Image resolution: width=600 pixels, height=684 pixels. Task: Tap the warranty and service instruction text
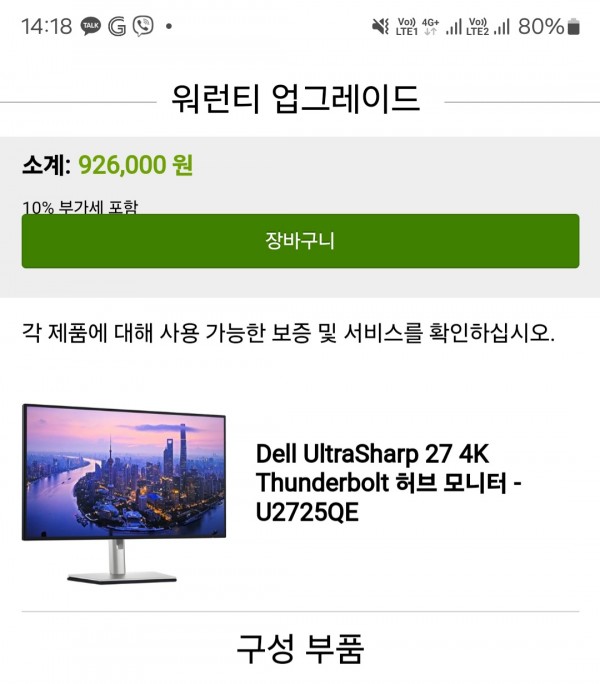pos(288,333)
